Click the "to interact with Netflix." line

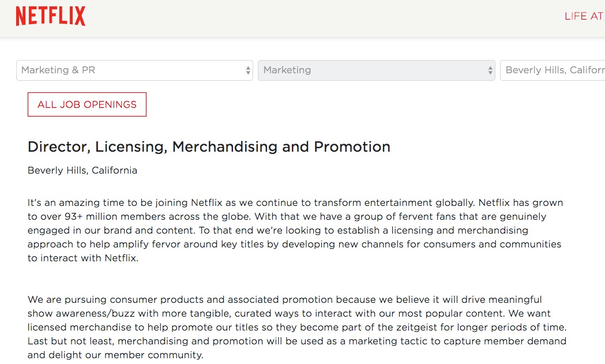83,258
